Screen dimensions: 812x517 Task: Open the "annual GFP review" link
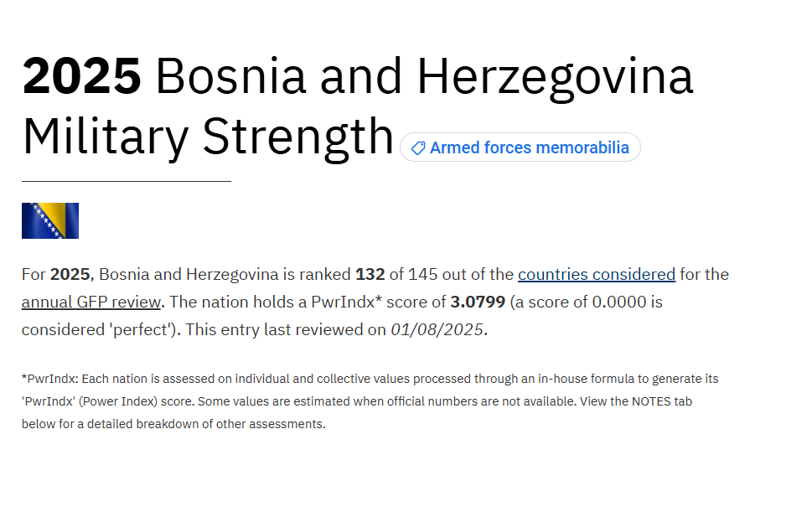pos(91,302)
